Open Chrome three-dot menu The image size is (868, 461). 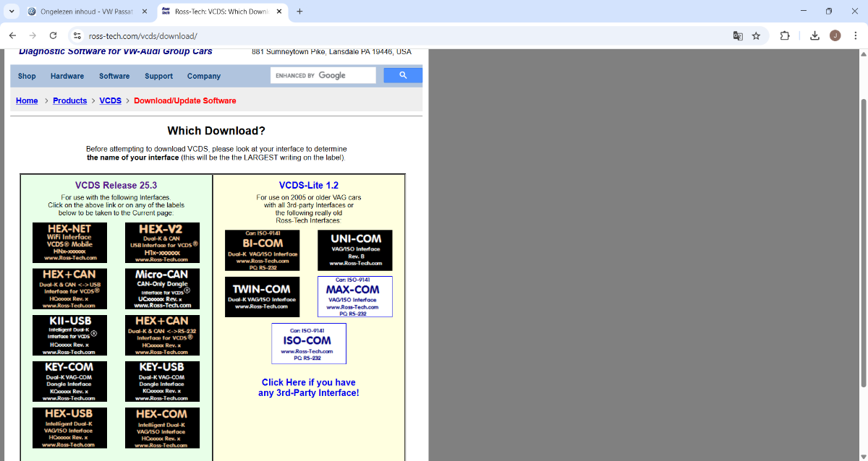click(855, 35)
